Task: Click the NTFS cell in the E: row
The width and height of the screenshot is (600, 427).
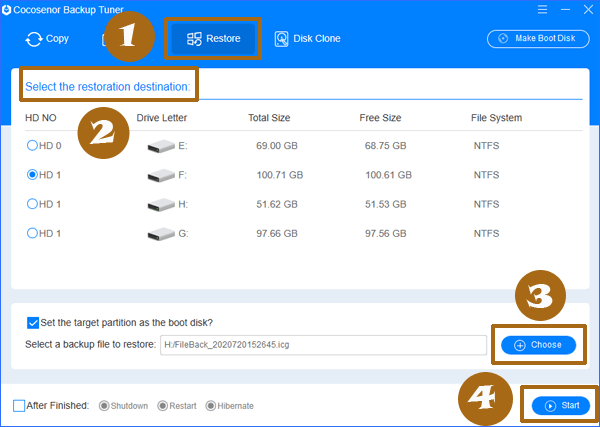Action: pyautogui.click(x=486, y=146)
